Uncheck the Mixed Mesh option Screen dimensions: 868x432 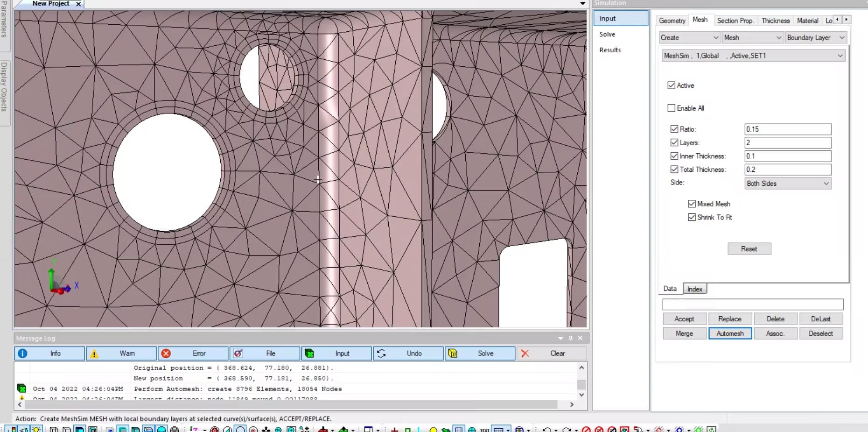(693, 204)
